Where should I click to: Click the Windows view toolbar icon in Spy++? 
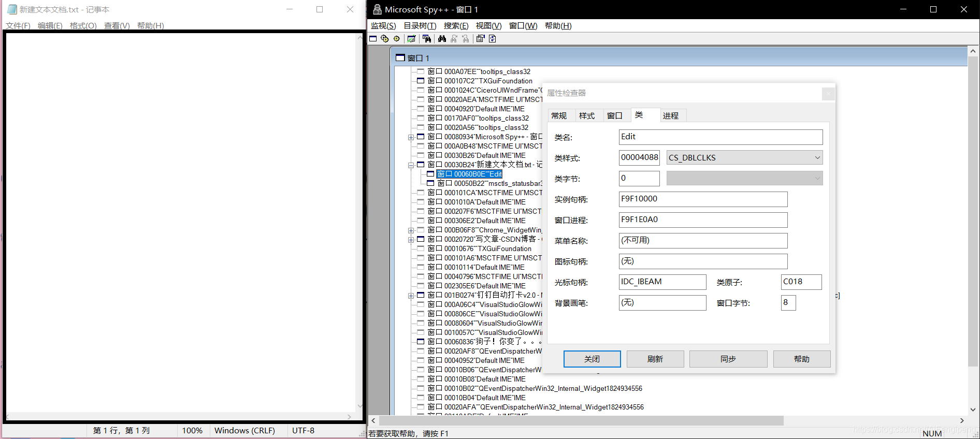pos(373,39)
